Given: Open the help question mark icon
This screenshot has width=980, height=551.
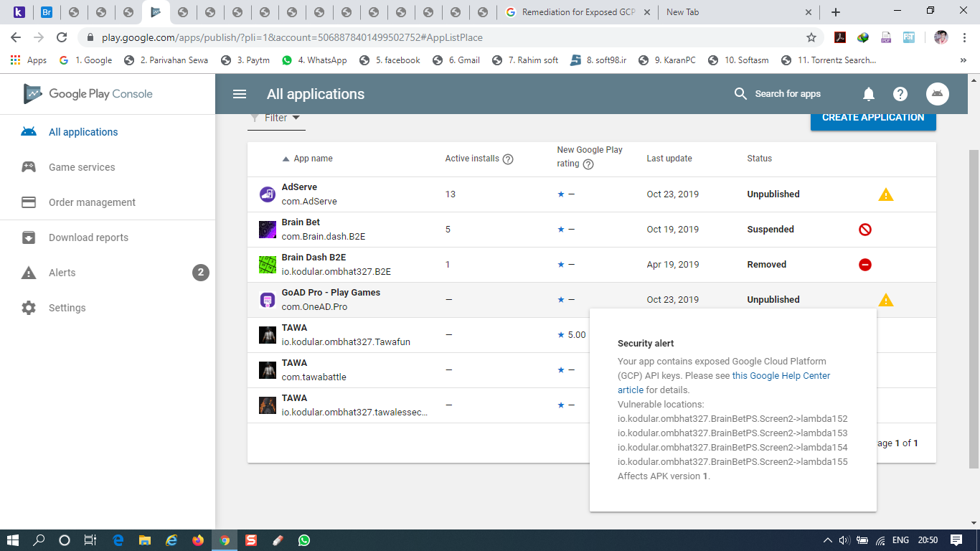Looking at the screenshot, I should pyautogui.click(x=900, y=94).
